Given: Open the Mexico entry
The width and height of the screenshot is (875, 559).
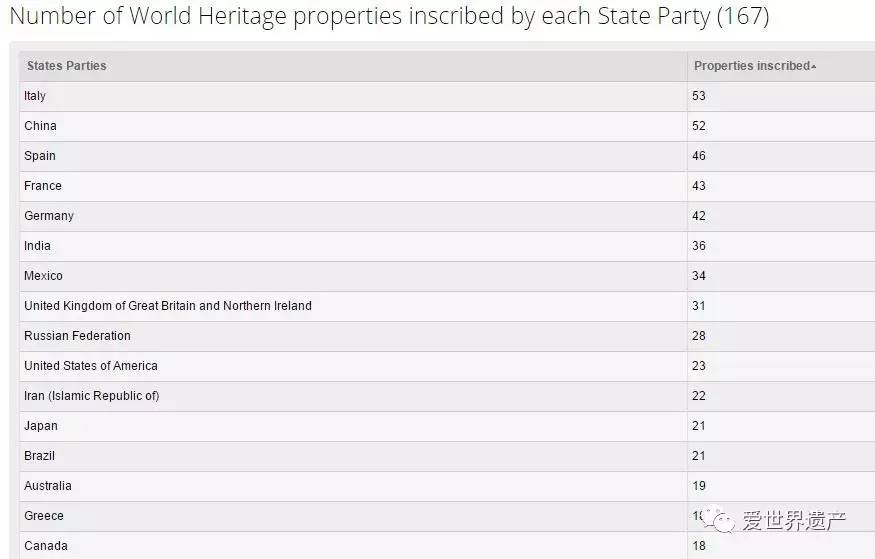Looking at the screenshot, I should coord(44,276).
